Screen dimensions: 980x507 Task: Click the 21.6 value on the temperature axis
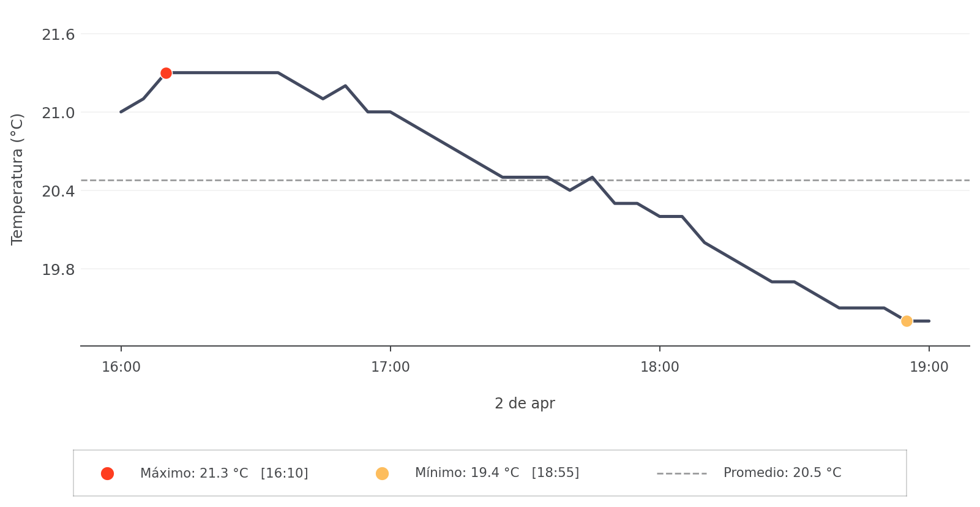[58, 34]
